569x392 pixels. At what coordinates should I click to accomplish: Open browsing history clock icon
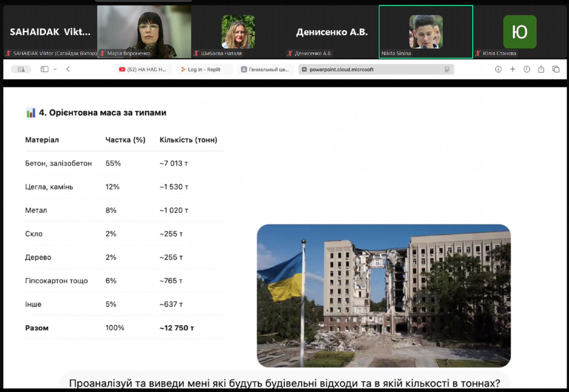tap(527, 69)
